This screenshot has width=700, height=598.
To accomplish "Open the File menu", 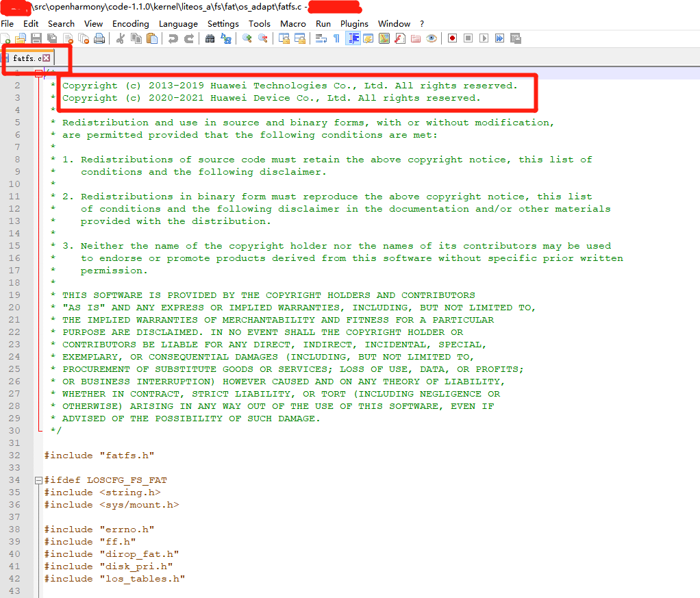I will pos(7,24).
